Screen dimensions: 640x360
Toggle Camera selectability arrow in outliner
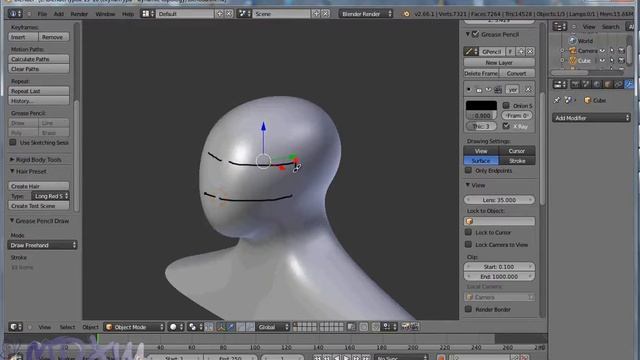pyautogui.click(x=612, y=51)
